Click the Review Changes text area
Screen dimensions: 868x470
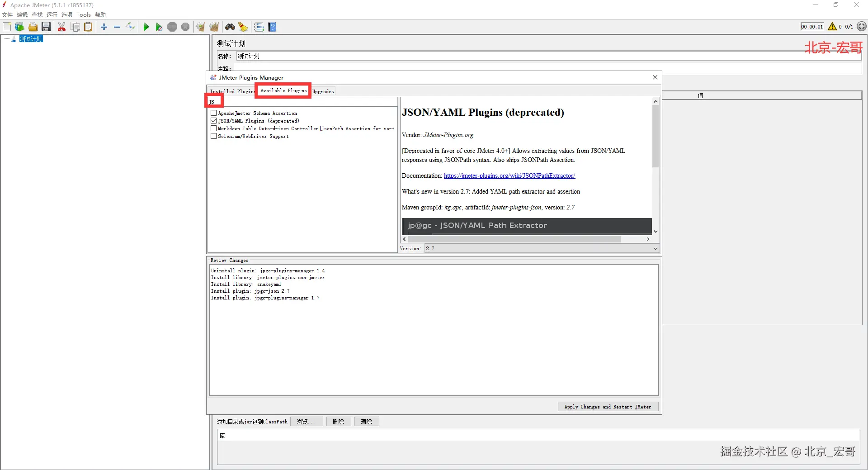[434, 330]
